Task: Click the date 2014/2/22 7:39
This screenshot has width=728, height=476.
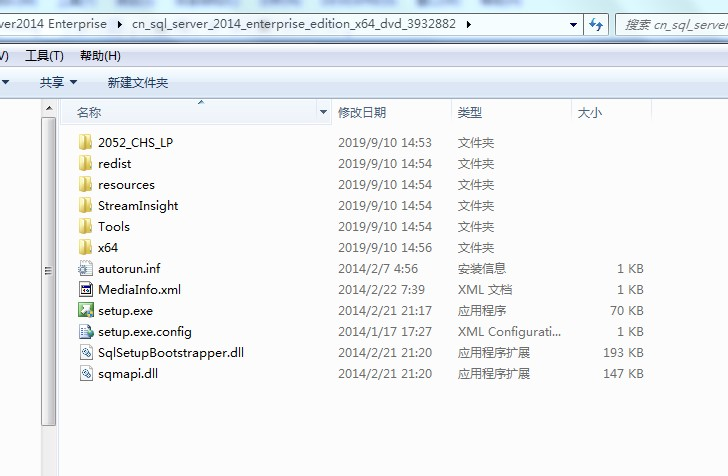Action: click(x=381, y=289)
